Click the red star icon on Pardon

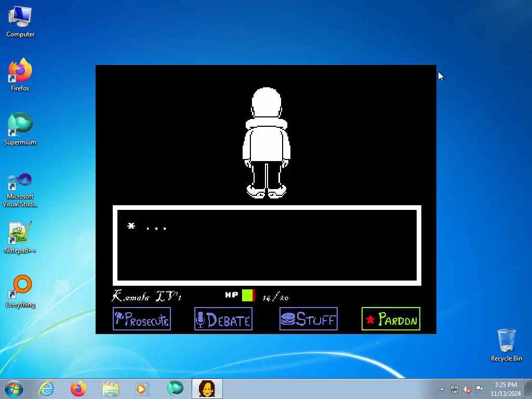pyautogui.click(x=370, y=320)
